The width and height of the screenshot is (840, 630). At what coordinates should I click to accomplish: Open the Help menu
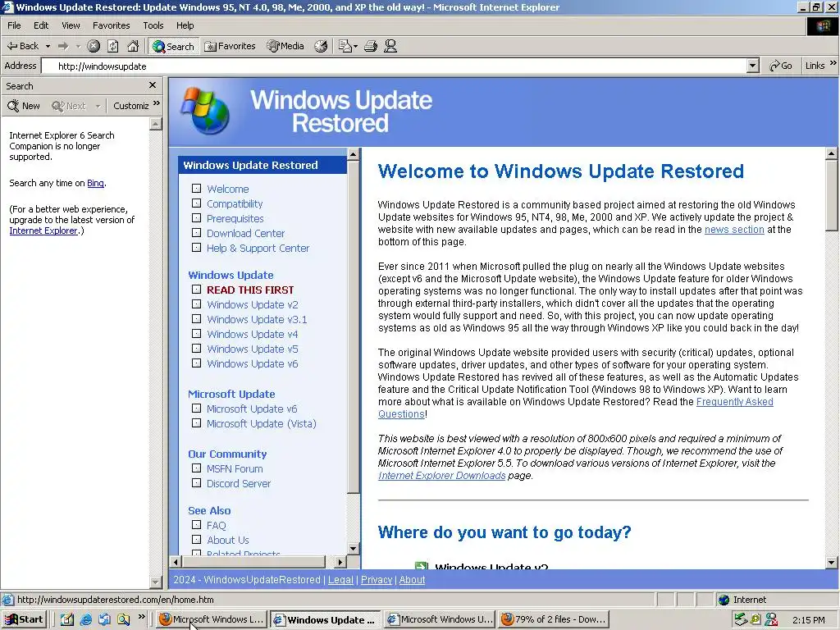(185, 25)
